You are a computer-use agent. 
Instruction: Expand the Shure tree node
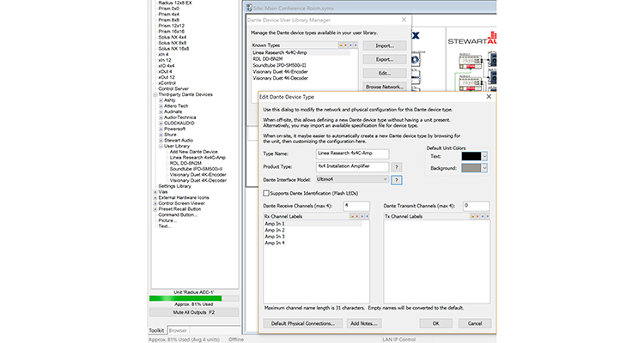point(161,134)
